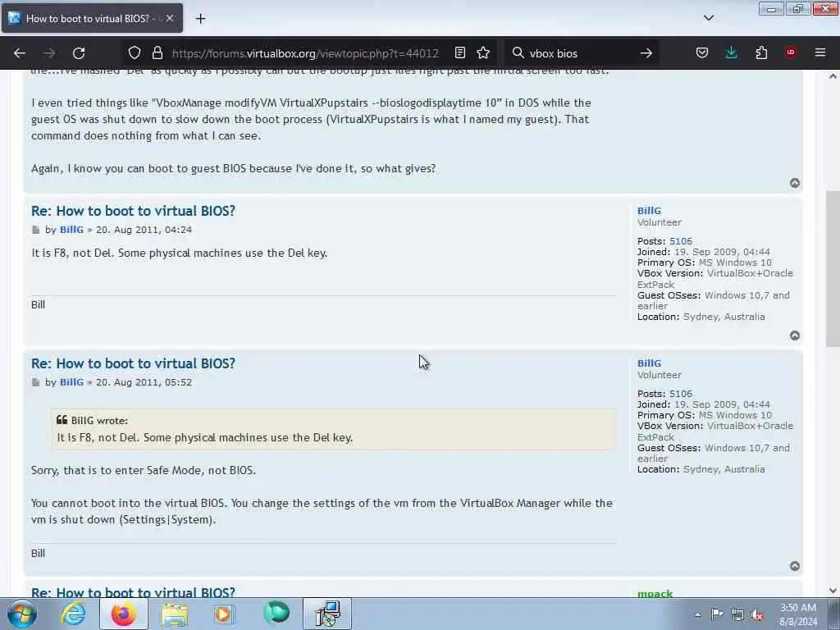Toggle reader view icon

(460, 52)
